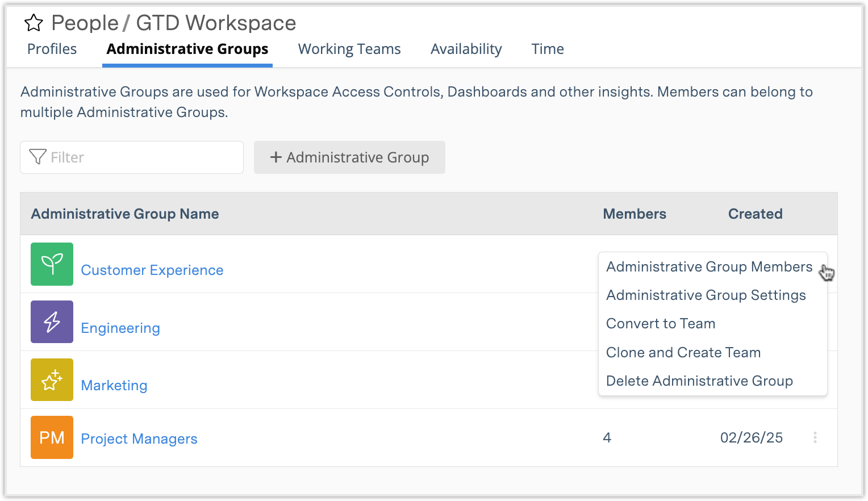Open Project Managers three-dot menu

[815, 437]
